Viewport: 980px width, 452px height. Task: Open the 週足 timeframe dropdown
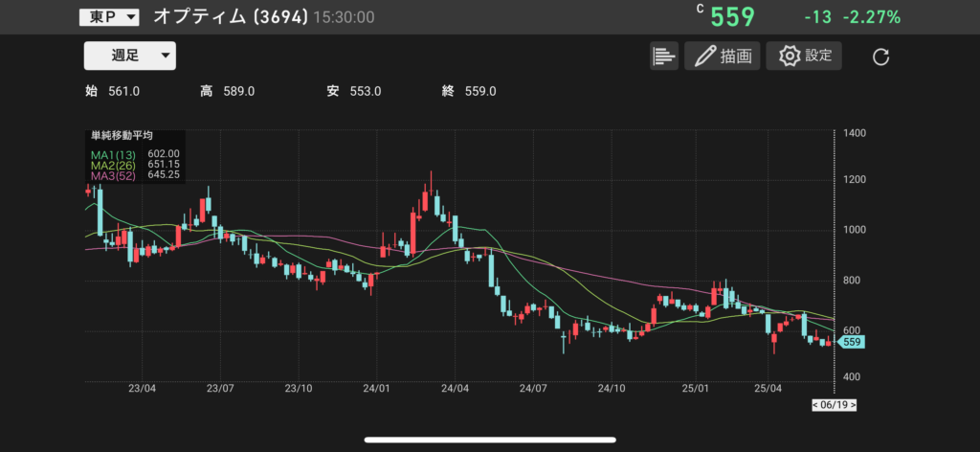pyautogui.click(x=130, y=56)
